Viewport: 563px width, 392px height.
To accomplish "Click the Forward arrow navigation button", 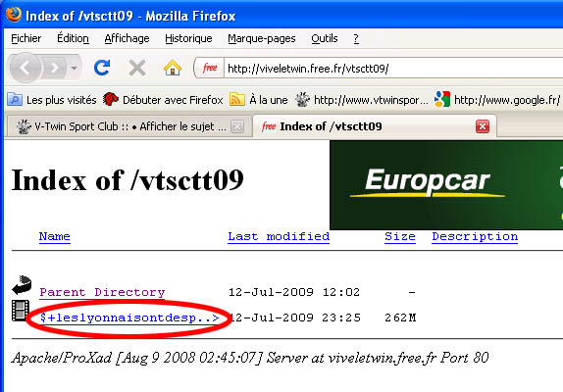I will (54, 68).
